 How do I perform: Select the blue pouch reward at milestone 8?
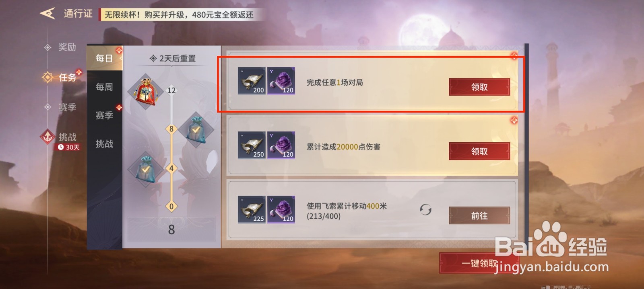pyautogui.click(x=196, y=129)
